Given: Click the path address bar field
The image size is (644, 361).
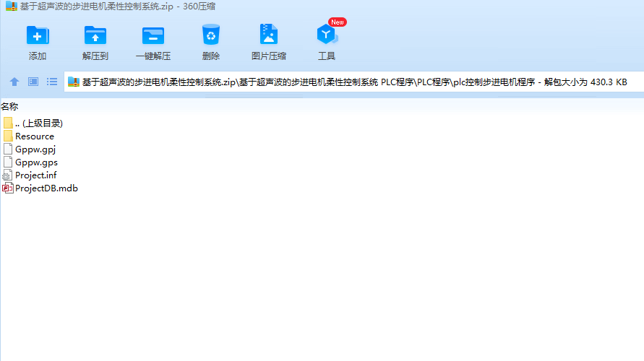Looking at the screenshot, I should click(353, 82).
